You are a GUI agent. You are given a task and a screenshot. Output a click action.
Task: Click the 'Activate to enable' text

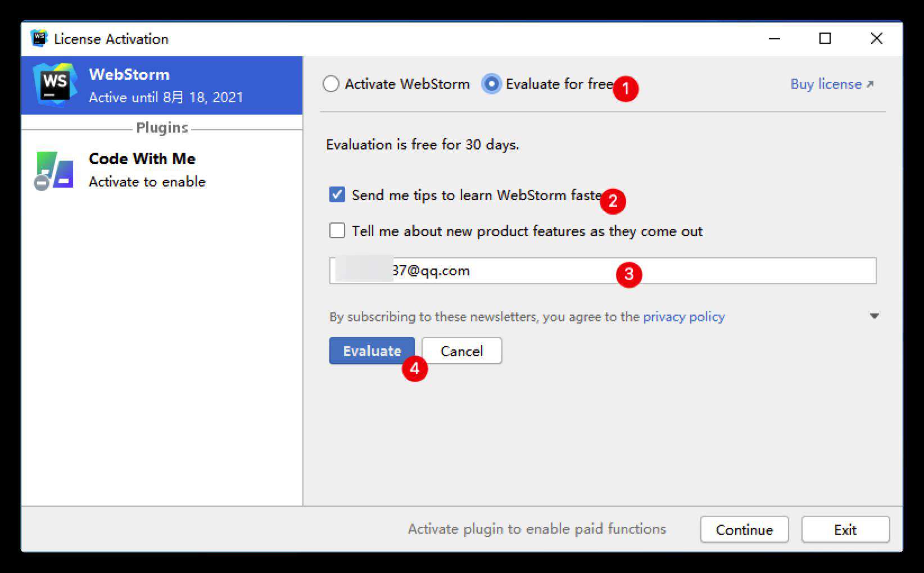pyautogui.click(x=147, y=182)
